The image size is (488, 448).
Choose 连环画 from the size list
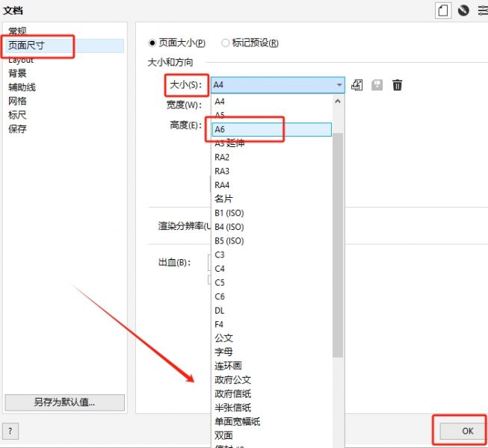click(271, 366)
